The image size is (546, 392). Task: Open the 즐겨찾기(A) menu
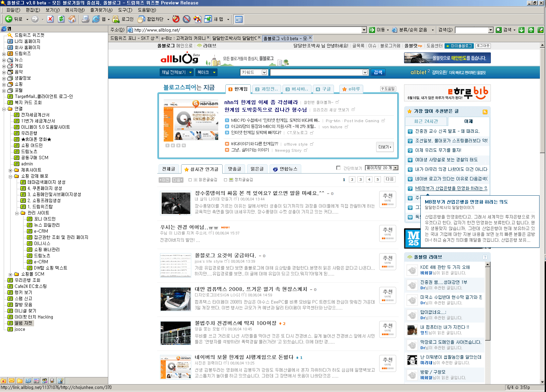tap(101, 10)
